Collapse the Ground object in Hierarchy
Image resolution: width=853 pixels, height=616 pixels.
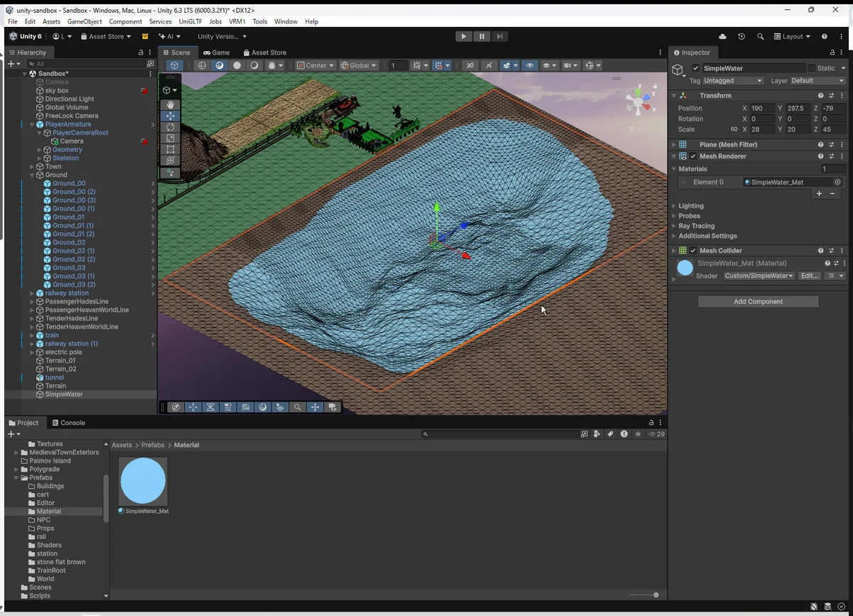click(x=32, y=175)
